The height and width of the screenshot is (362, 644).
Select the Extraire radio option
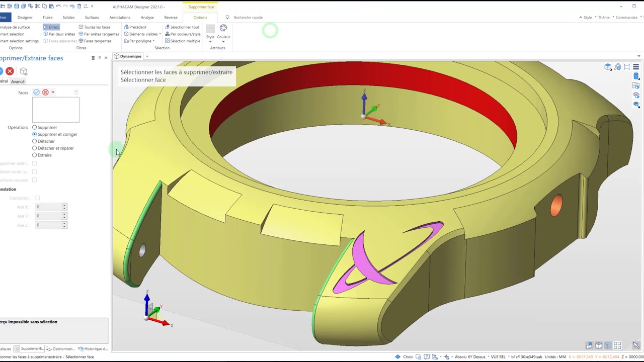click(42, 155)
